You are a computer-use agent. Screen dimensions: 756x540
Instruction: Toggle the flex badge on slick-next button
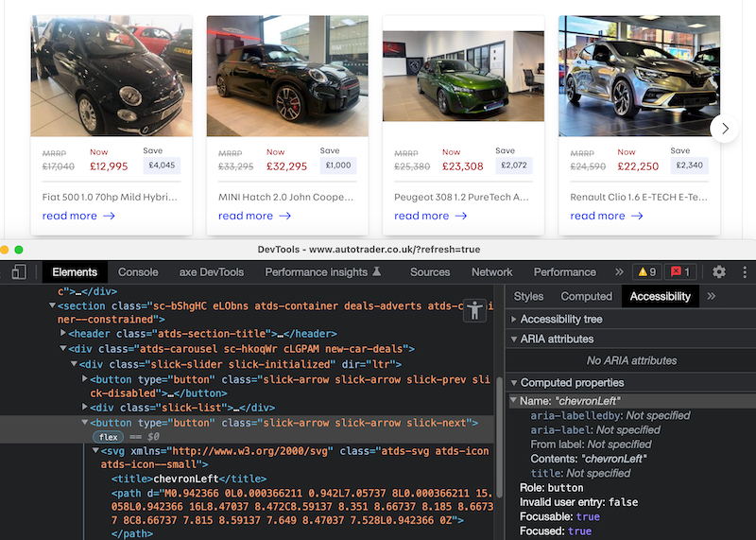click(108, 437)
